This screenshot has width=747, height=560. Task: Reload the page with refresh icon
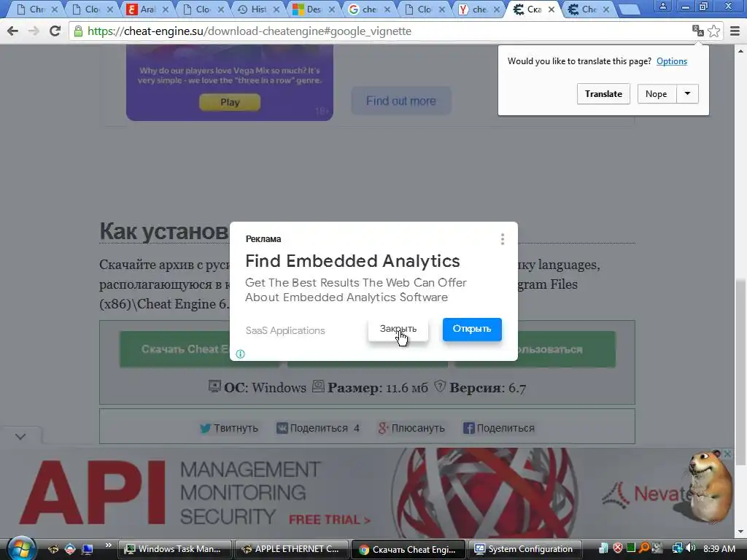coord(55,31)
